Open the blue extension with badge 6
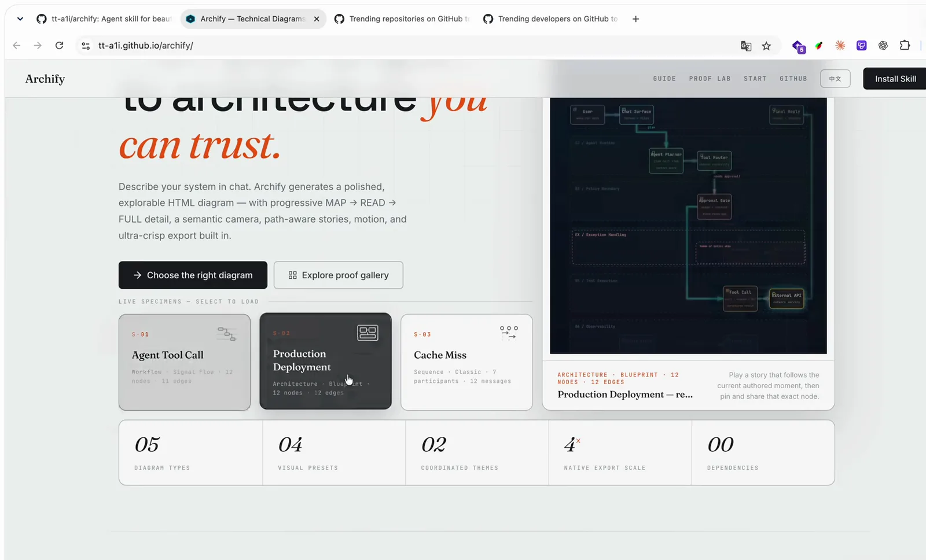The width and height of the screenshot is (926, 560). point(799,46)
